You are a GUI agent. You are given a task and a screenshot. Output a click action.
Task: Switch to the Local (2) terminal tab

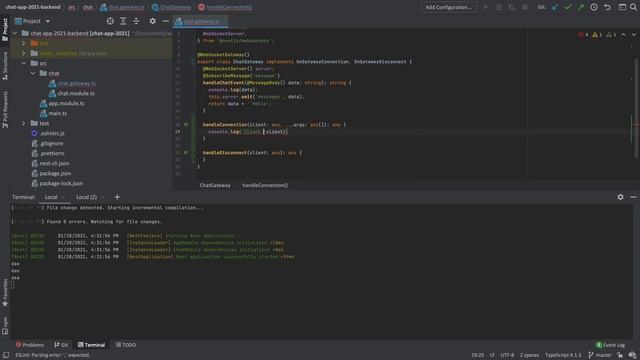click(87, 197)
